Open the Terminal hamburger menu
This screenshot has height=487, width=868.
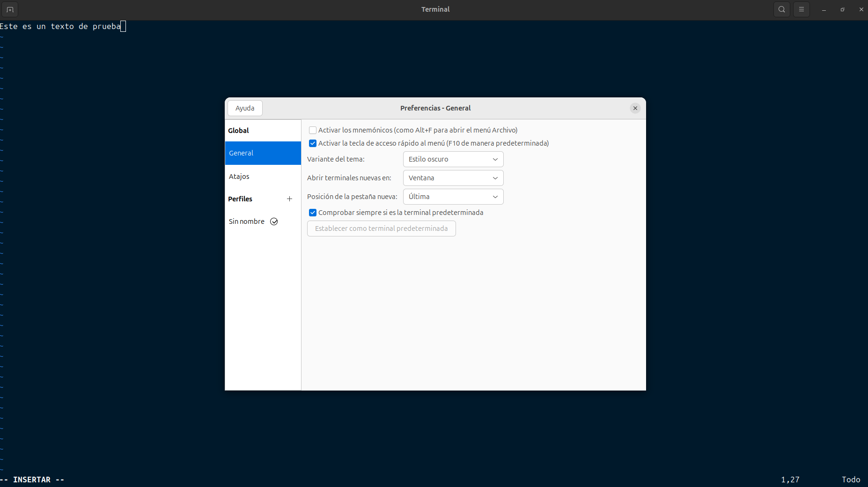click(801, 9)
